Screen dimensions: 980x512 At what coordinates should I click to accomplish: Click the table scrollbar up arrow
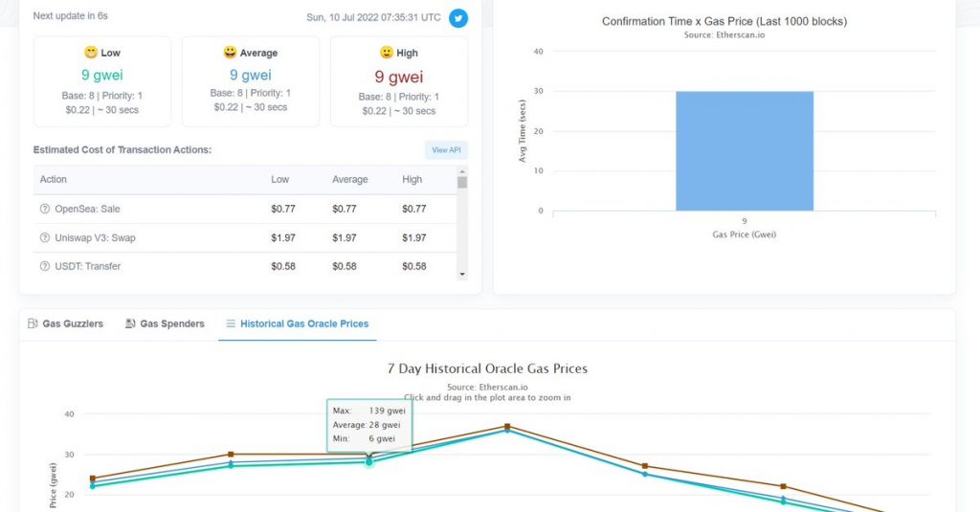[462, 171]
